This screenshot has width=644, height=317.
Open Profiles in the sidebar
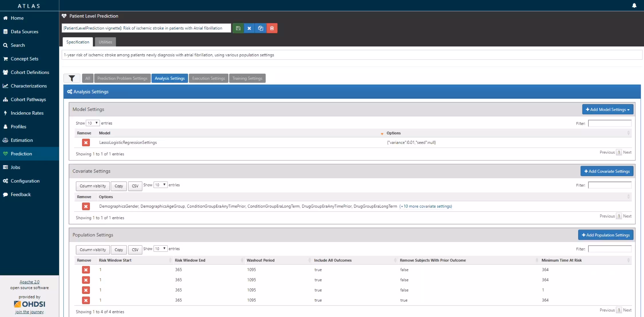(29, 127)
